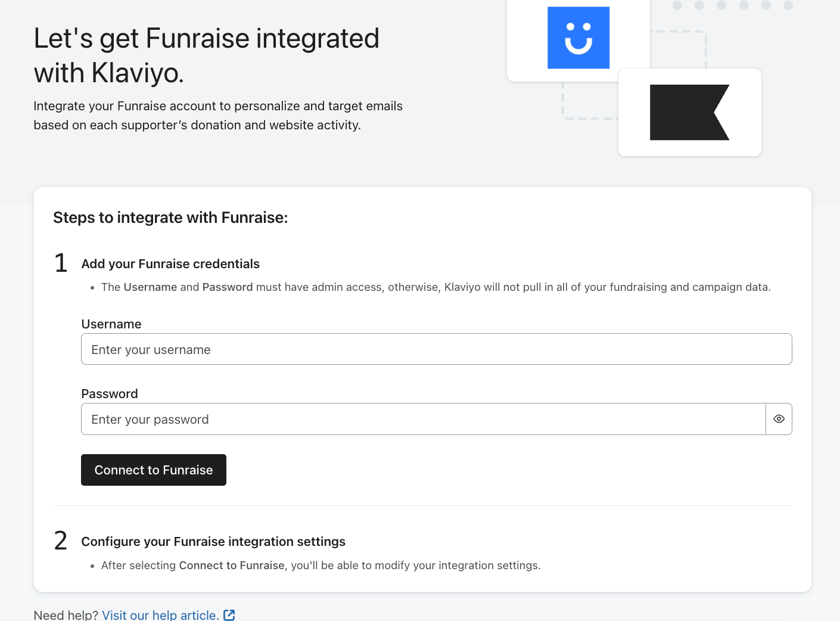The height and width of the screenshot is (621, 840).
Task: Select the Add your Funraise credentials heading
Action: click(170, 264)
